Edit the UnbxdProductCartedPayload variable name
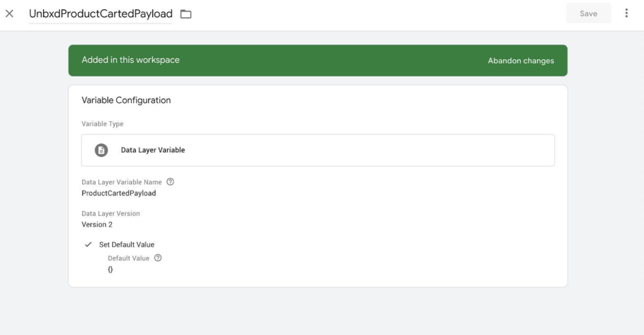Viewport: 644px width, 335px height. point(101,14)
